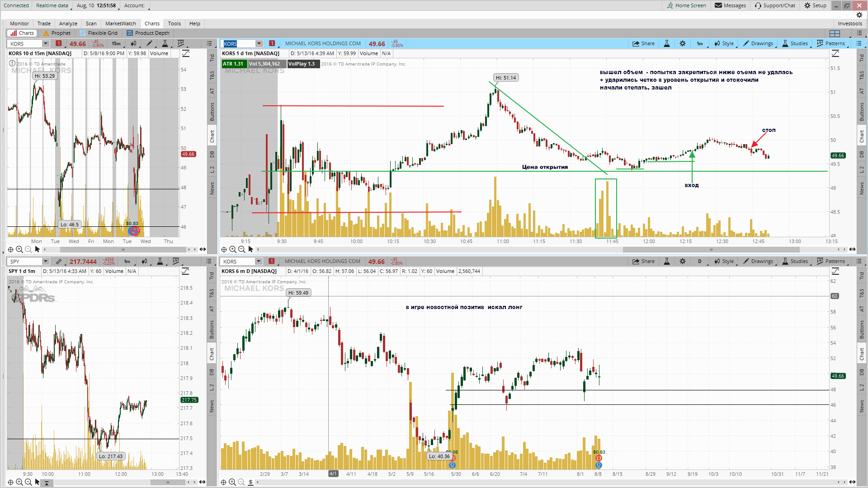Zoom in on the top-right KORS 1m chart
The height and width of the screenshot is (488, 868).
click(x=233, y=249)
